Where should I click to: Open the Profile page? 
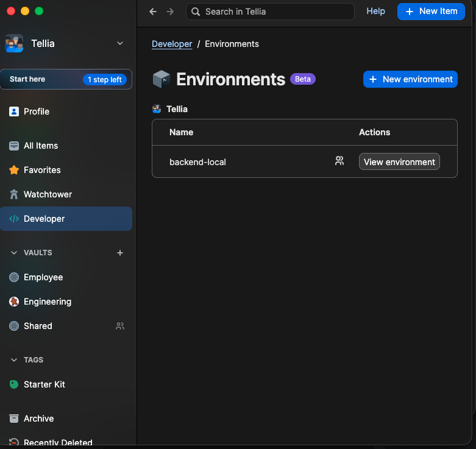[x=36, y=111]
